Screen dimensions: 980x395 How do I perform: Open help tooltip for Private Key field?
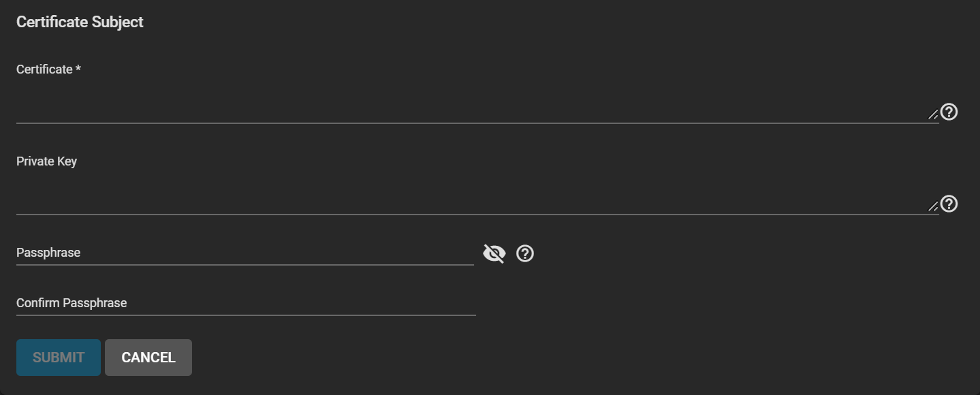click(949, 204)
